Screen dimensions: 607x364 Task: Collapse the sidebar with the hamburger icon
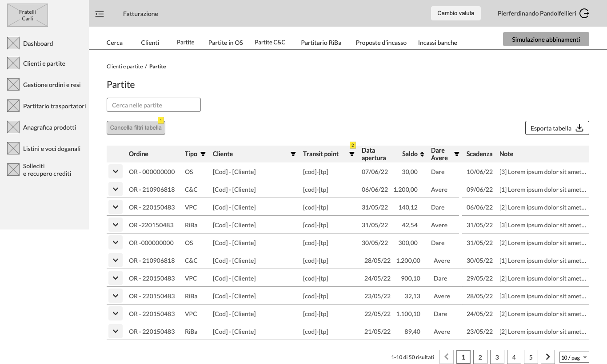pyautogui.click(x=100, y=14)
